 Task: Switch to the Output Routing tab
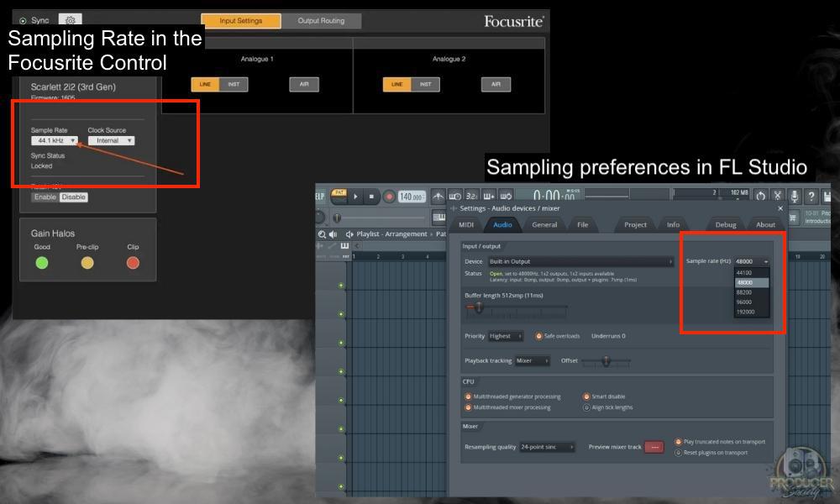tap(321, 21)
